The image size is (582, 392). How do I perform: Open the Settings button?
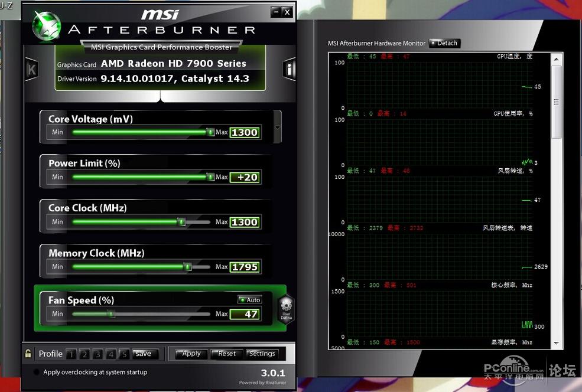(x=262, y=354)
